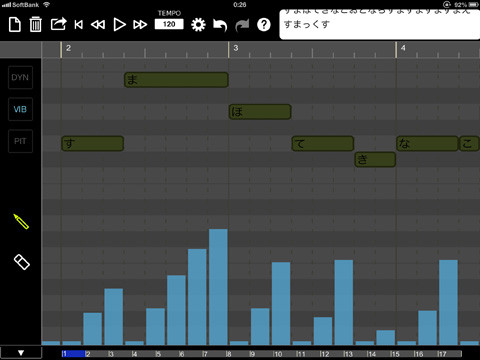Click the greyed redo arrow icon
Viewport: 480px width, 360px height.
[242, 25]
